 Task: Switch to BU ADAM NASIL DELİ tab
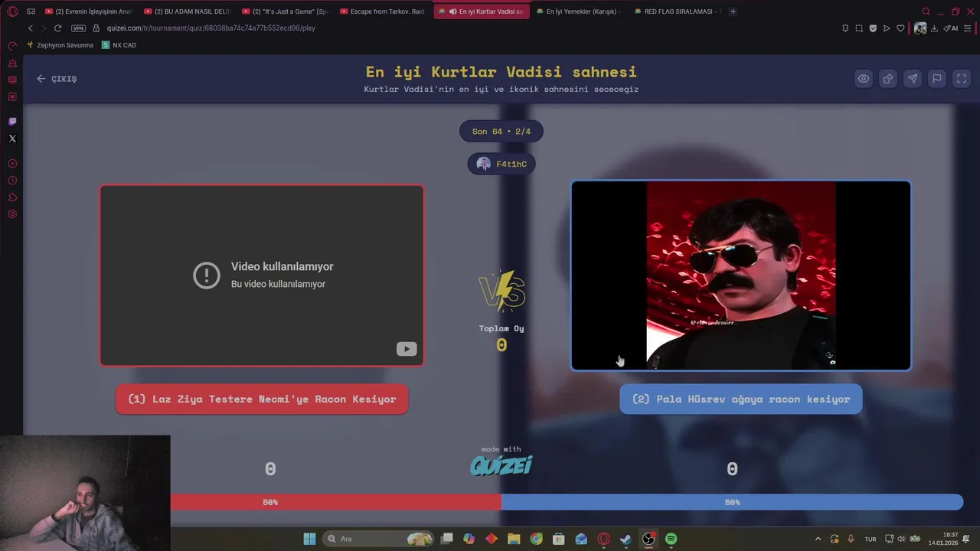[187, 11]
